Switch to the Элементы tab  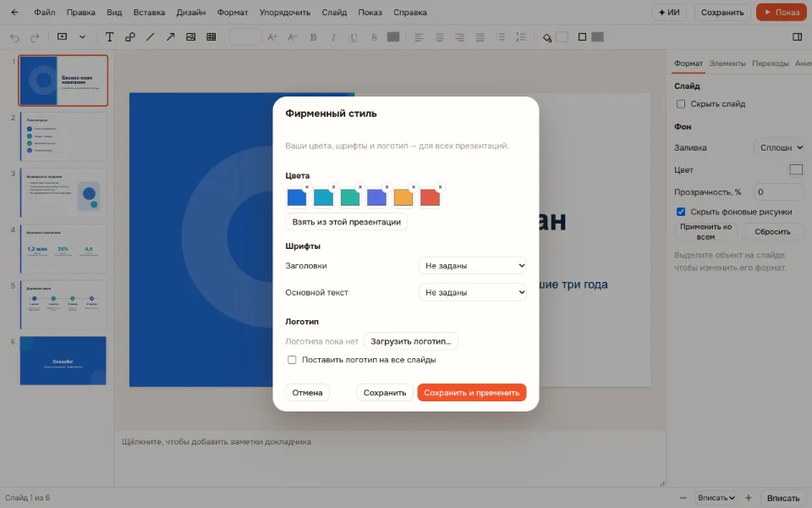727,63
